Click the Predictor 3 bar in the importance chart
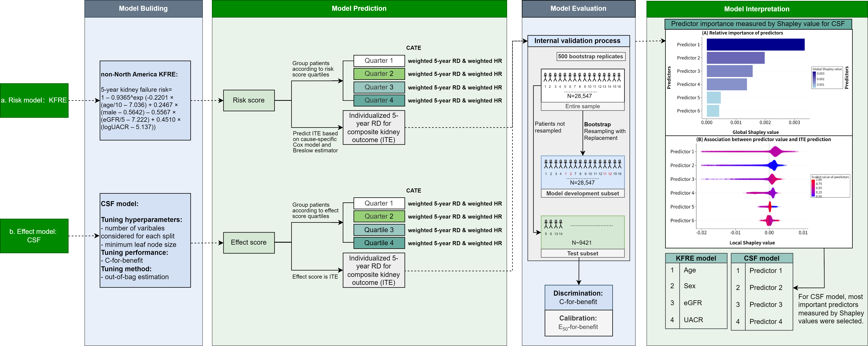 pos(729,71)
